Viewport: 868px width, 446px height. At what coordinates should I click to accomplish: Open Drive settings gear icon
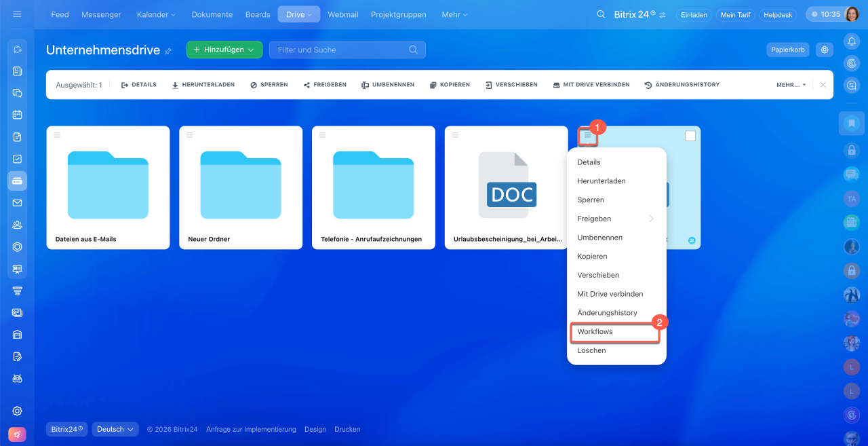pos(825,50)
